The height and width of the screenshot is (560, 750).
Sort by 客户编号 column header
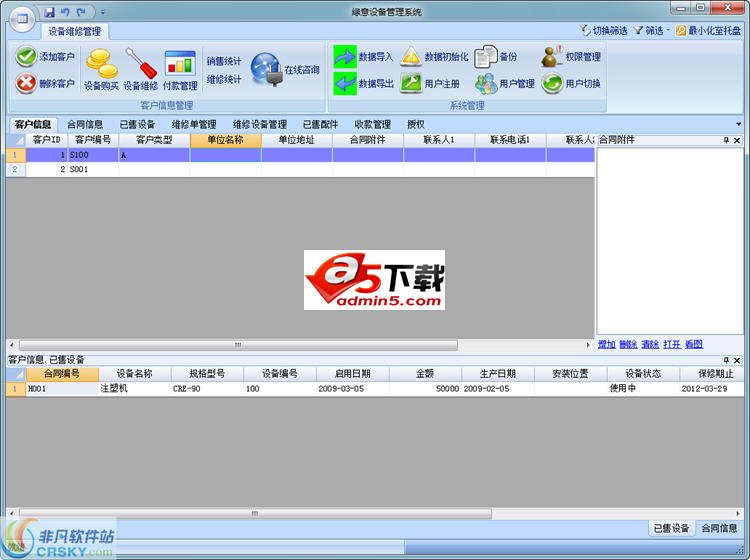(93, 140)
